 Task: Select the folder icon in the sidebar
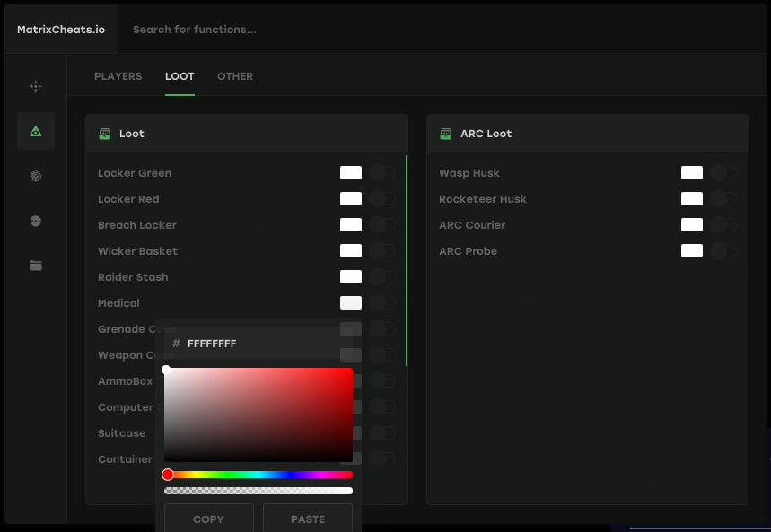(35, 266)
